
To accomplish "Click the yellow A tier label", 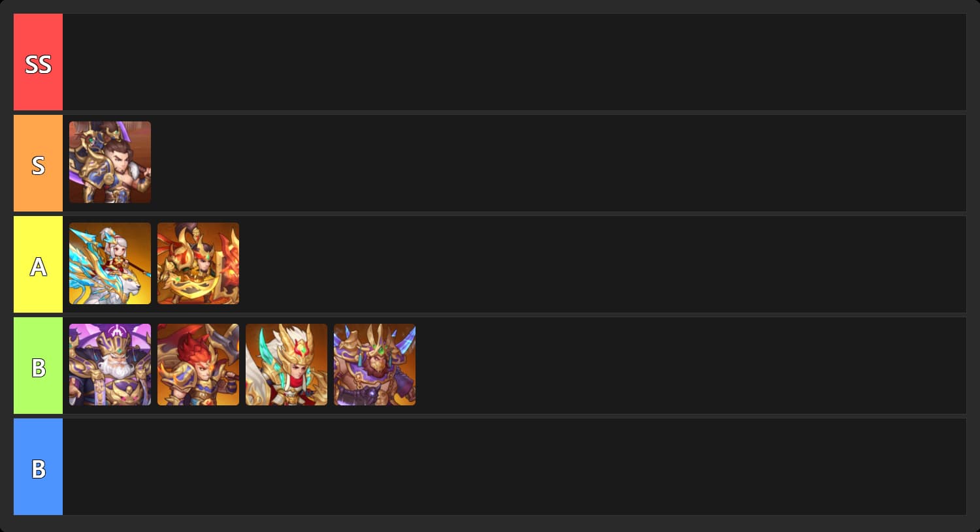I will pos(38,264).
